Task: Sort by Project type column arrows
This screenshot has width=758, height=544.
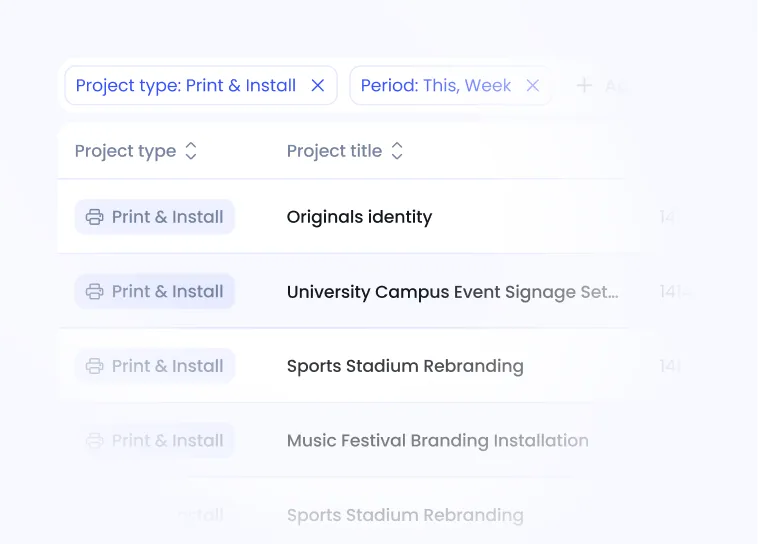Action: coord(191,151)
